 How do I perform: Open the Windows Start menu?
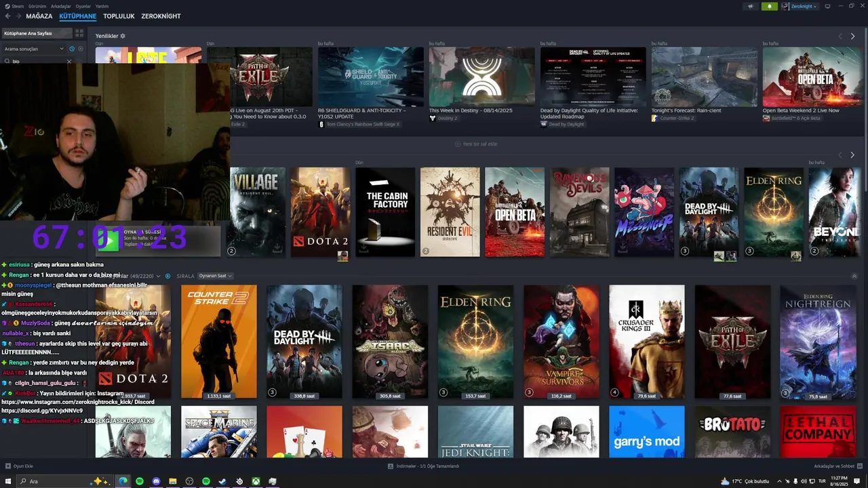point(8,481)
